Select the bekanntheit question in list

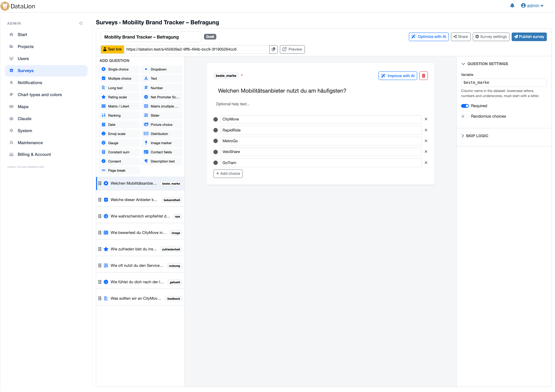[140, 200]
